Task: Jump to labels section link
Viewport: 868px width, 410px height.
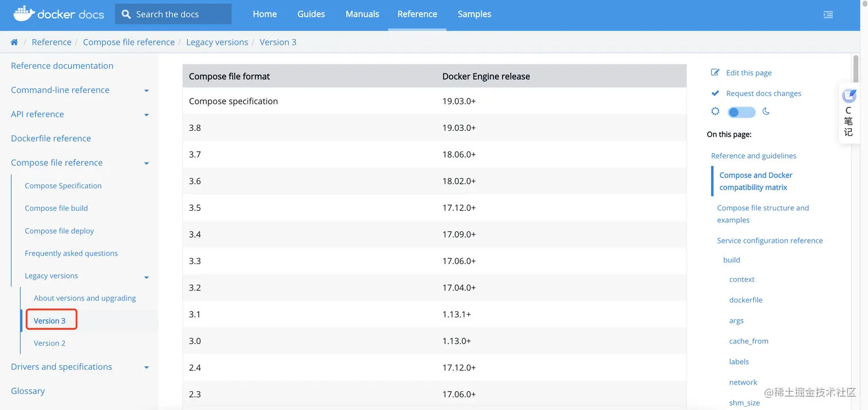Action: 739,361
